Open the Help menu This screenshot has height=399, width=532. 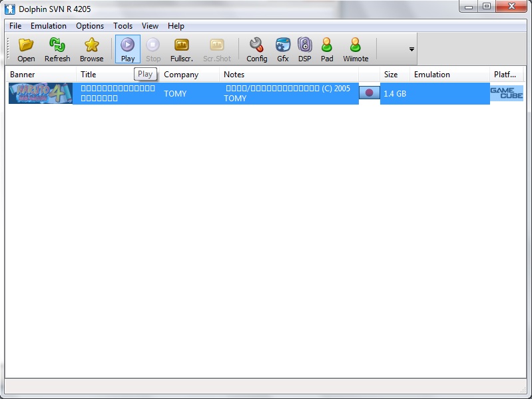click(x=176, y=26)
